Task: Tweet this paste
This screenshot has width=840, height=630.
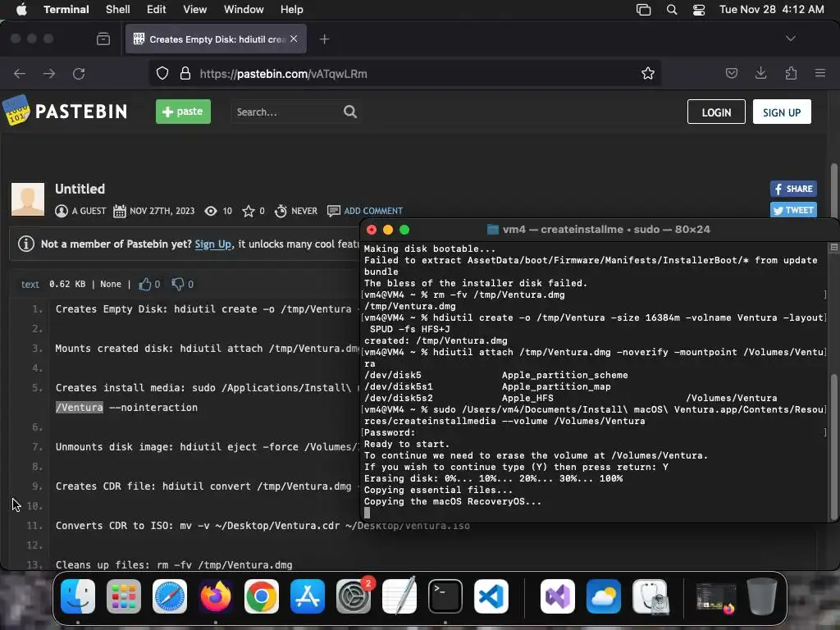Action: coord(793,210)
